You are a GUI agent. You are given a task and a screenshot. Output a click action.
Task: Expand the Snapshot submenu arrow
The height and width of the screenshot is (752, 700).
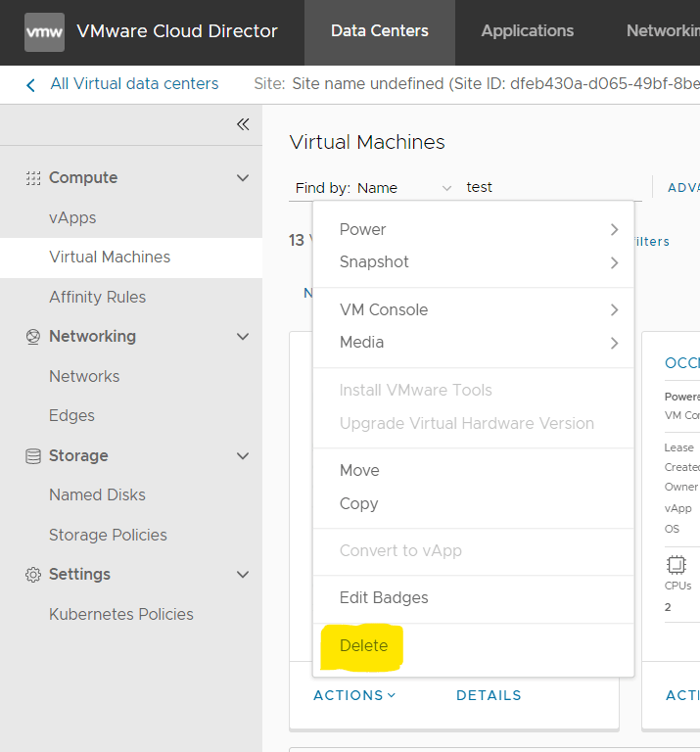(x=614, y=262)
